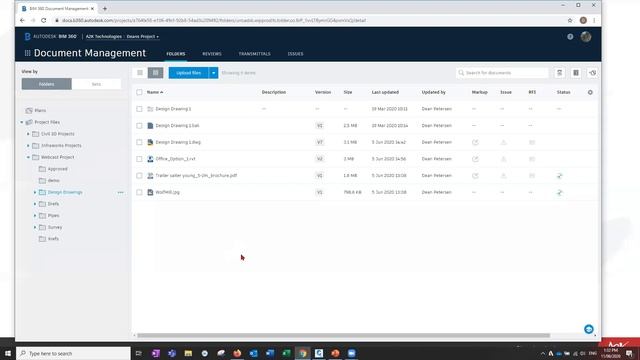Click markup icon for Office_Option_1.rvt
This screenshot has width=640, height=360.
[475, 159]
